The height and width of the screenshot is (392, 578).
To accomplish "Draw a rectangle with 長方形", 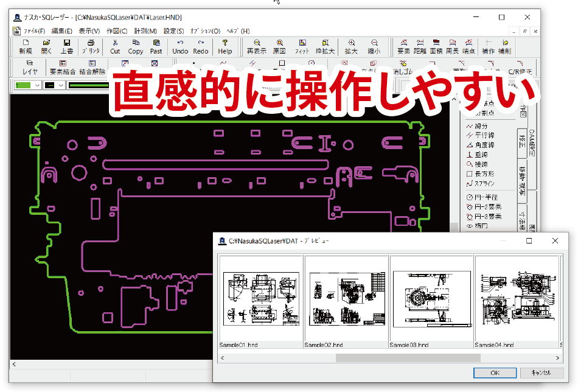I will click(480, 173).
